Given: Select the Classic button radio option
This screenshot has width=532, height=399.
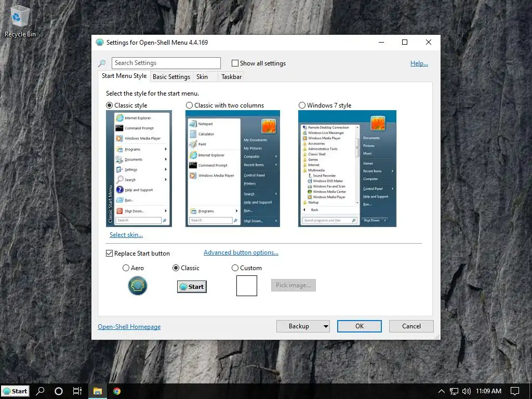Looking at the screenshot, I should [x=176, y=268].
